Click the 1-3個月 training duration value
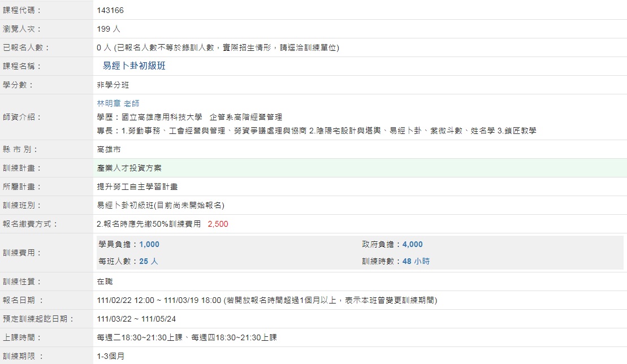 tap(110, 356)
